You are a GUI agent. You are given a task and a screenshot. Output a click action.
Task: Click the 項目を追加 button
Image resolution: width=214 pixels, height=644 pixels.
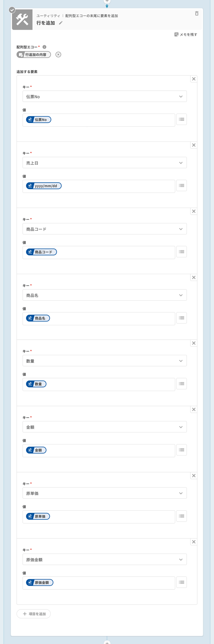34,614
